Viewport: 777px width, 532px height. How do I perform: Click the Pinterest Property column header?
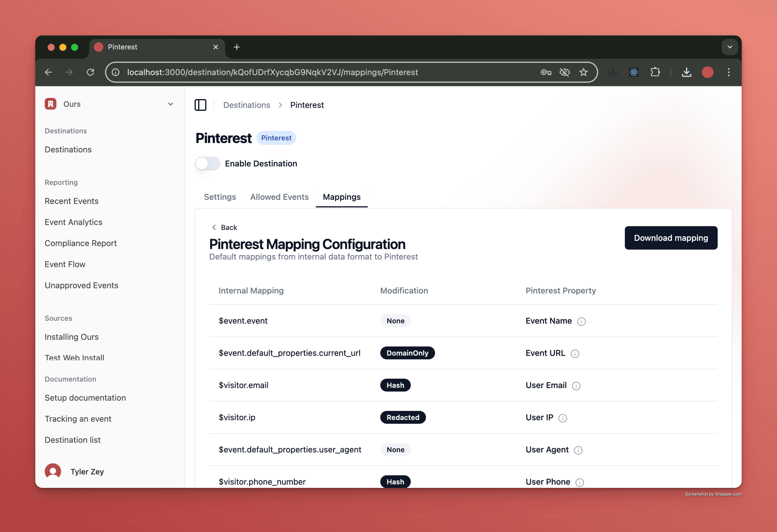[560, 290]
